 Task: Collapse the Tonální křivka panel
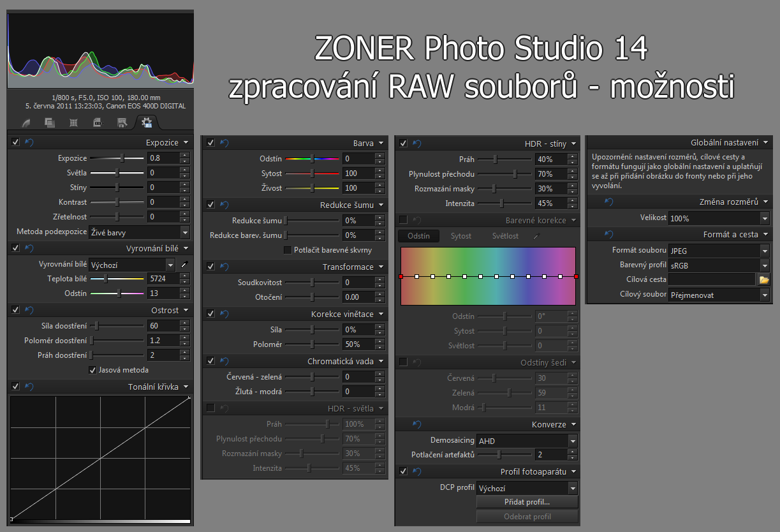click(x=186, y=387)
